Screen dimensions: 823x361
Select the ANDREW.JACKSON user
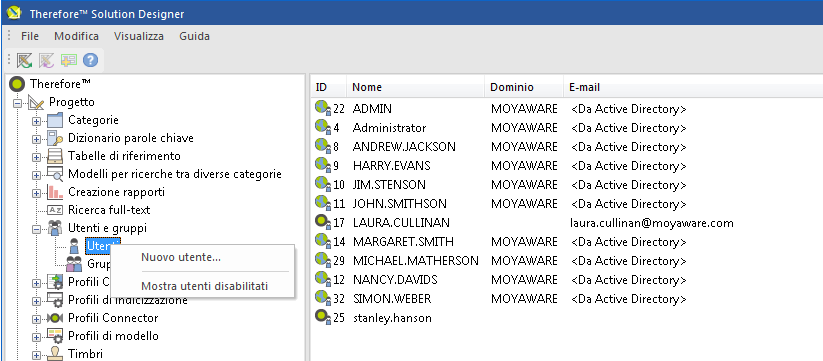pos(404,146)
